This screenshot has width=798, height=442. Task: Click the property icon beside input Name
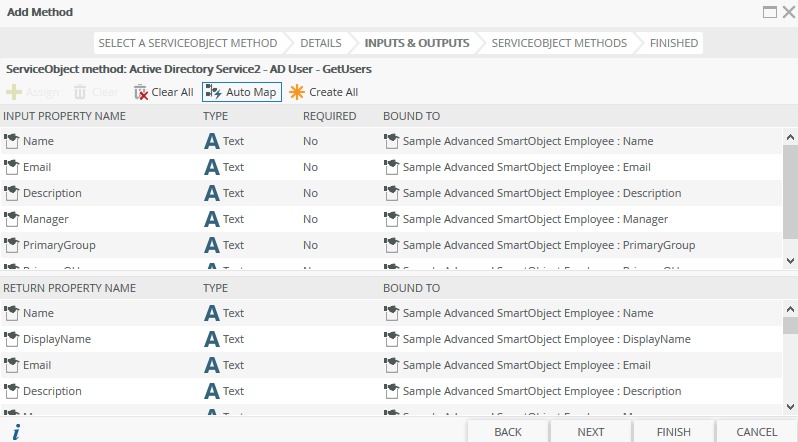coord(11,141)
